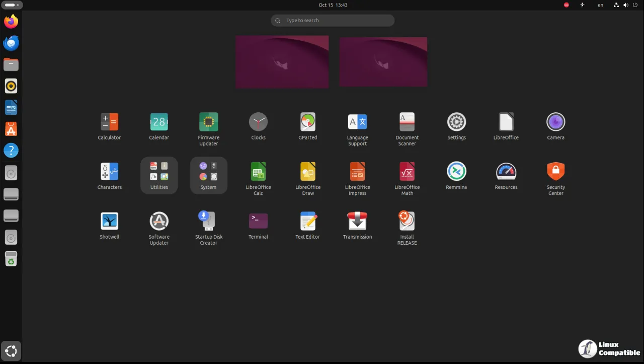This screenshot has width=644, height=364.
Task: Open the Terminal app
Action: [x=258, y=221]
